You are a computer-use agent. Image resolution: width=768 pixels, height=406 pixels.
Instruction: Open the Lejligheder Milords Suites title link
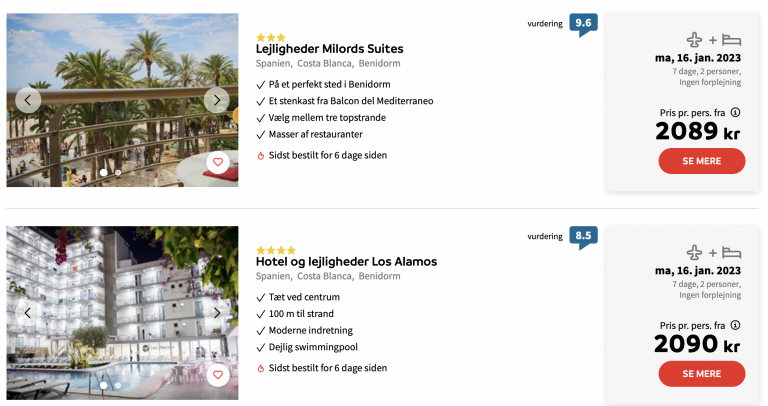(330, 49)
